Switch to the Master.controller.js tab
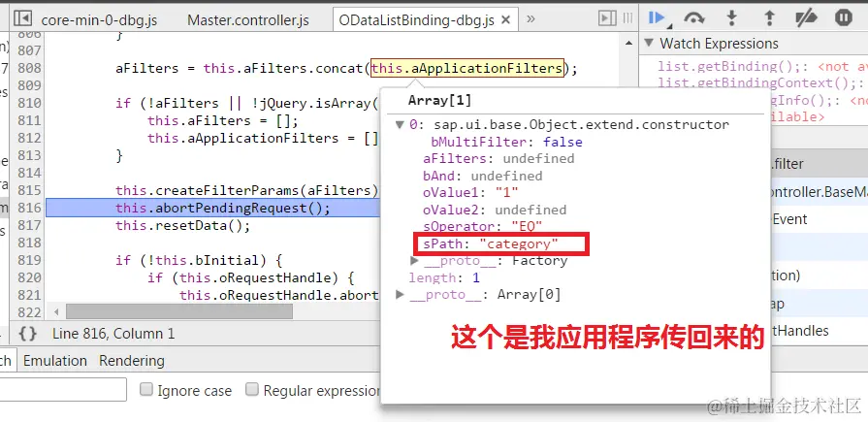The width and height of the screenshot is (868, 422). coord(248,20)
